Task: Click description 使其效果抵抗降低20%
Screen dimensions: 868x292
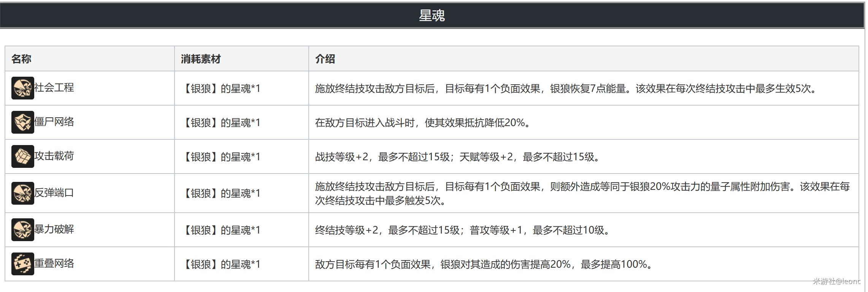Action: (x=423, y=123)
